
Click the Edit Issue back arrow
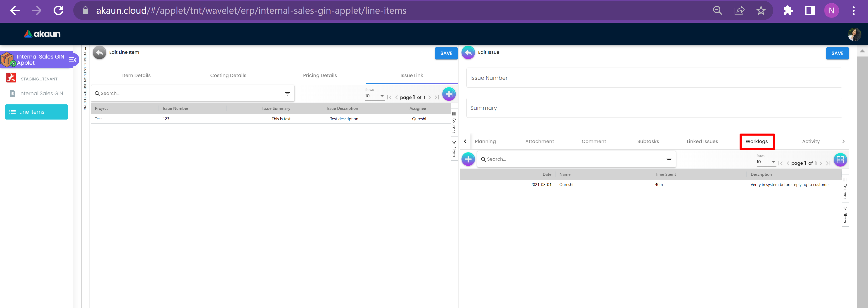click(x=468, y=53)
